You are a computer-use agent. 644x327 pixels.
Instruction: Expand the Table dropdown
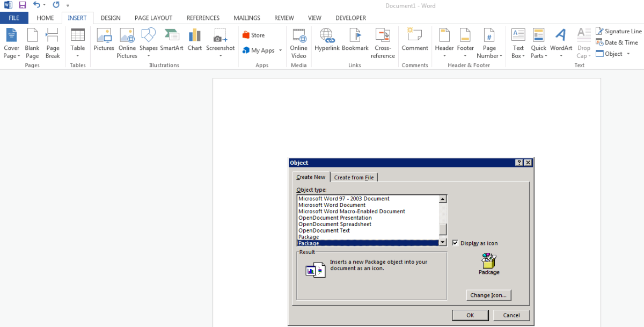click(x=78, y=55)
